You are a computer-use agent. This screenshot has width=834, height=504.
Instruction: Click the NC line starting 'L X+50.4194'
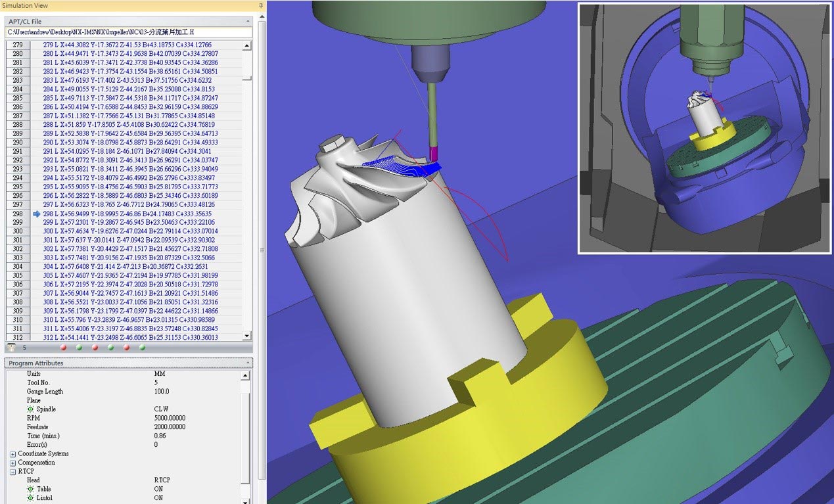pos(130,107)
